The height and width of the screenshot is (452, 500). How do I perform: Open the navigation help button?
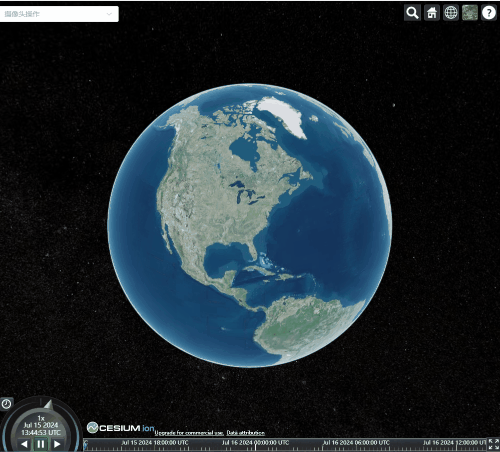point(489,13)
